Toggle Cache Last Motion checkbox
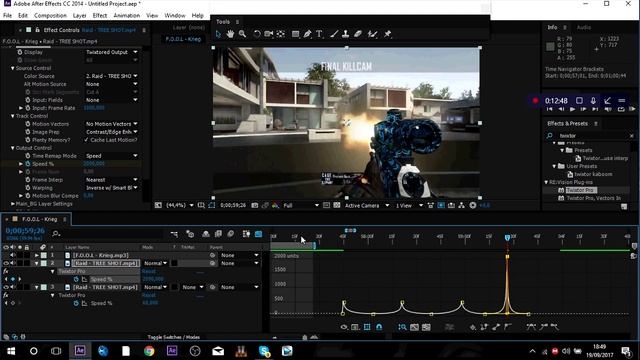Image resolution: width=640 pixels, height=360 pixels. [x=86, y=140]
